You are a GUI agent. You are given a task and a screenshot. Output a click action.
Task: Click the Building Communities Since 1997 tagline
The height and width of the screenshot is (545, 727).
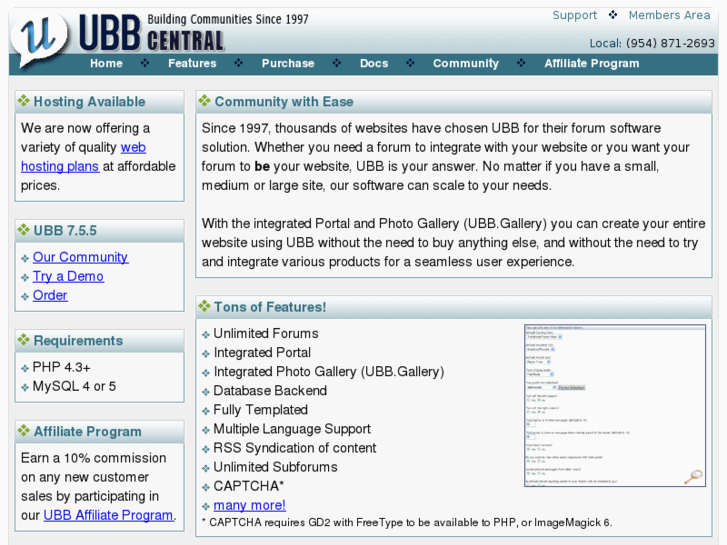tap(228, 19)
